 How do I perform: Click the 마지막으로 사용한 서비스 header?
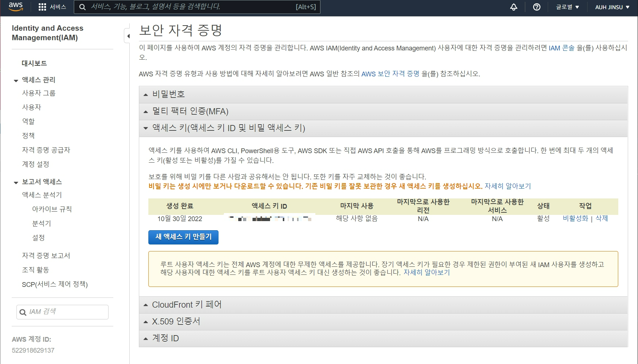point(497,206)
